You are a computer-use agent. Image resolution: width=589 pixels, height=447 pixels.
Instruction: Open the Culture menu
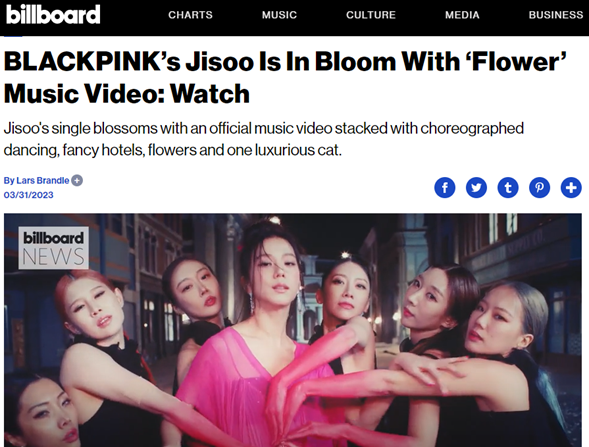371,15
